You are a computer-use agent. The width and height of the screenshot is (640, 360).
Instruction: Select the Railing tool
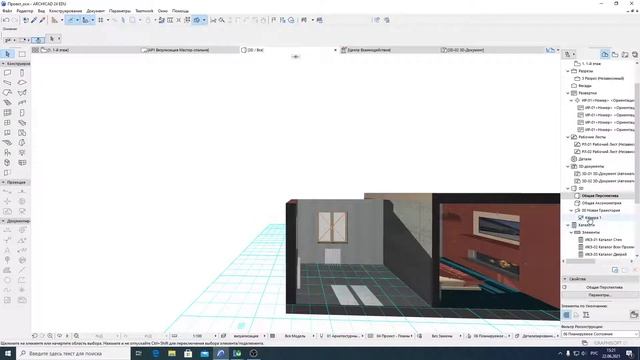pos(22,102)
